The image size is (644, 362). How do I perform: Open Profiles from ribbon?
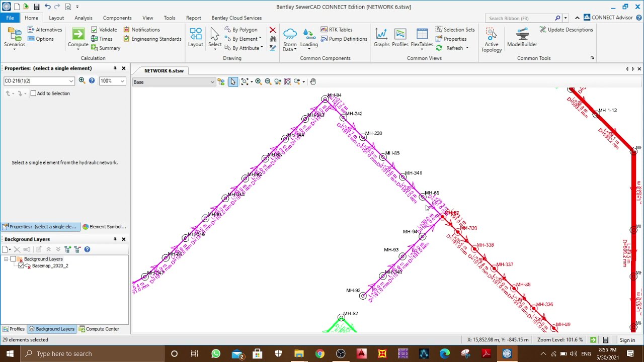(x=400, y=38)
